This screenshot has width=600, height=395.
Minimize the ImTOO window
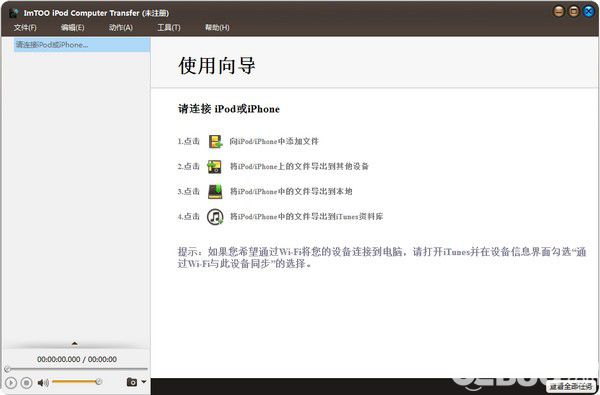[x=559, y=11]
